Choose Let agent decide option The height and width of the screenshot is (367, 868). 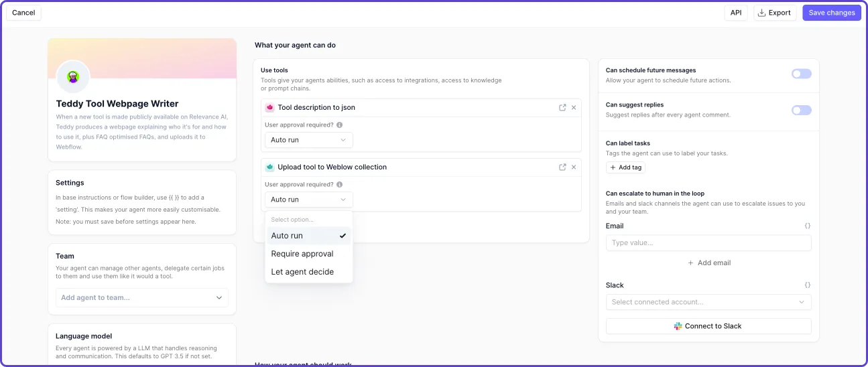coord(302,272)
